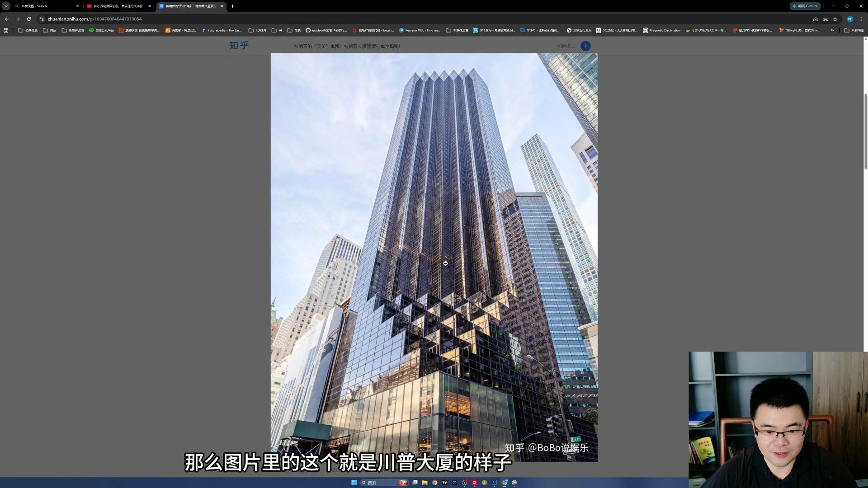
Task: Open TradingView from the taskbar
Action: pyautogui.click(x=444, y=483)
